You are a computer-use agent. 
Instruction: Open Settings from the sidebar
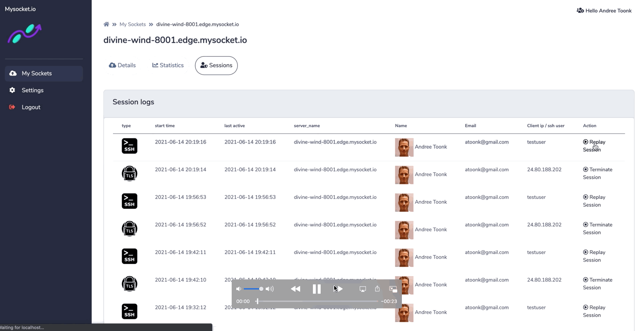(32, 90)
